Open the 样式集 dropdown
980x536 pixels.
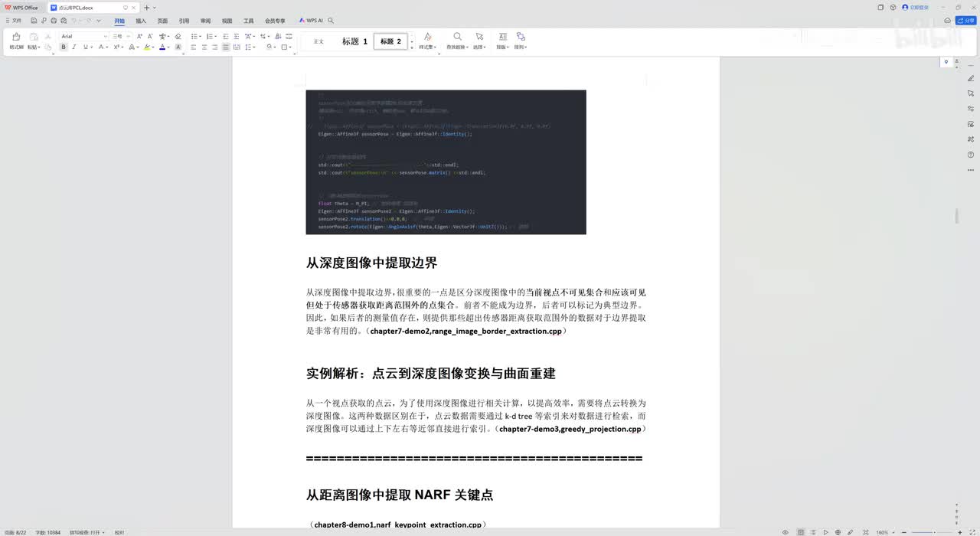click(x=427, y=41)
